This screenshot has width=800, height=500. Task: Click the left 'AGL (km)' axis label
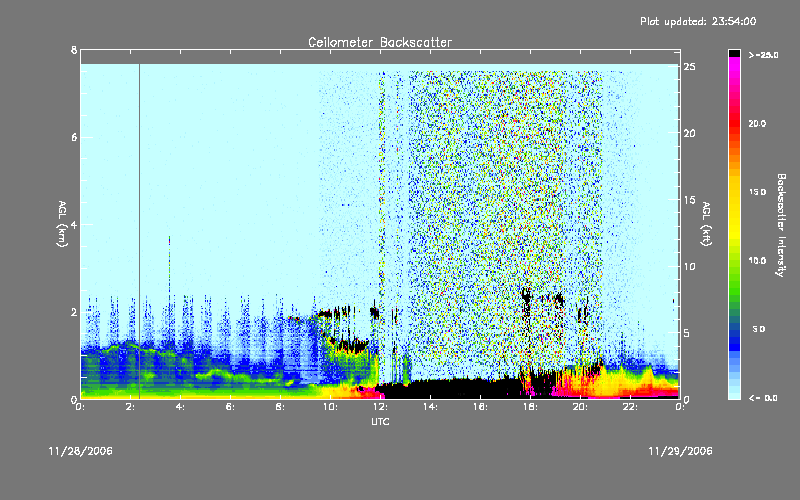click(x=62, y=224)
